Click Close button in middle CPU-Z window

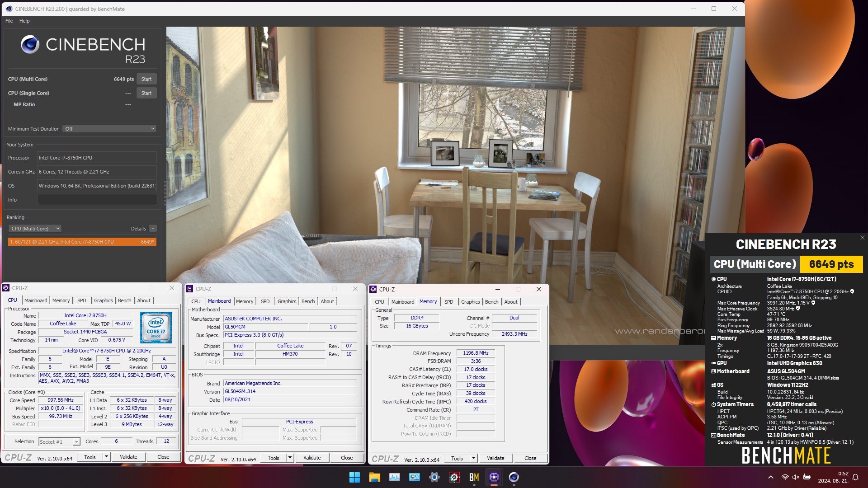(x=347, y=458)
